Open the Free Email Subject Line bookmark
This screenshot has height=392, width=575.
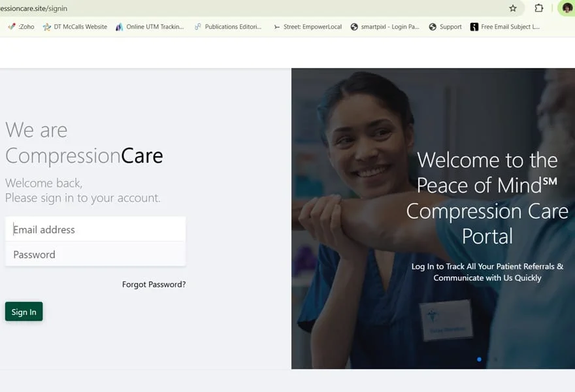505,27
